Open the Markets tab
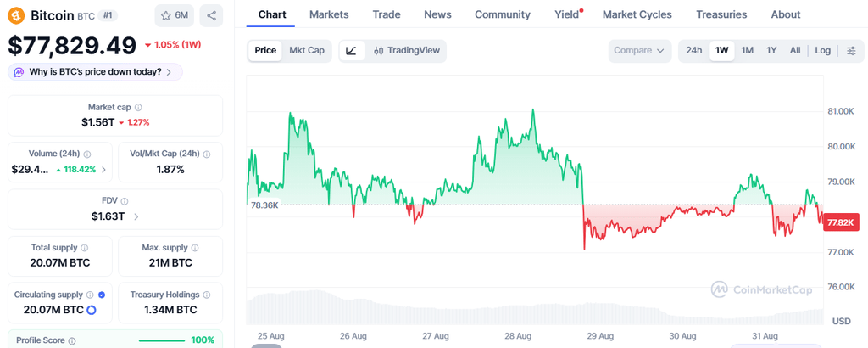 point(329,15)
